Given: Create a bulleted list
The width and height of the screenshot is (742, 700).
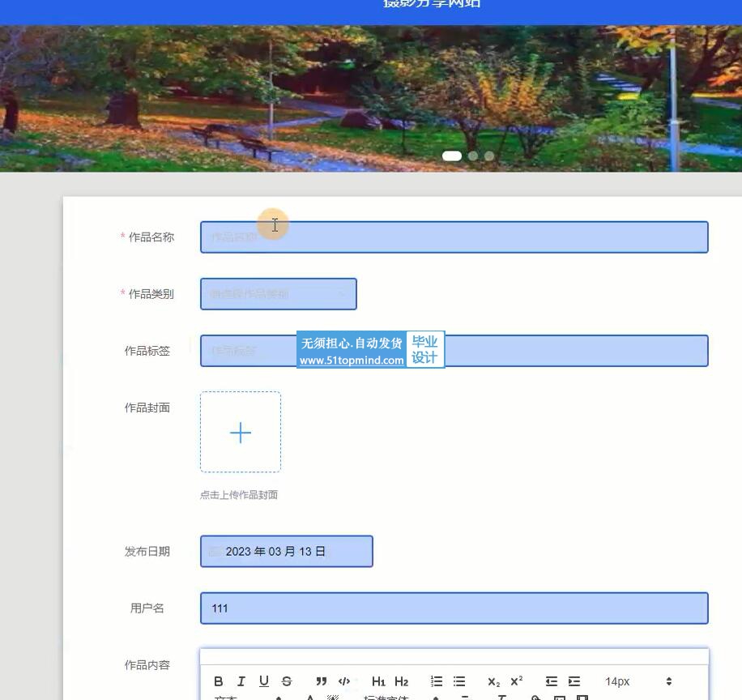Looking at the screenshot, I should coord(459,681).
